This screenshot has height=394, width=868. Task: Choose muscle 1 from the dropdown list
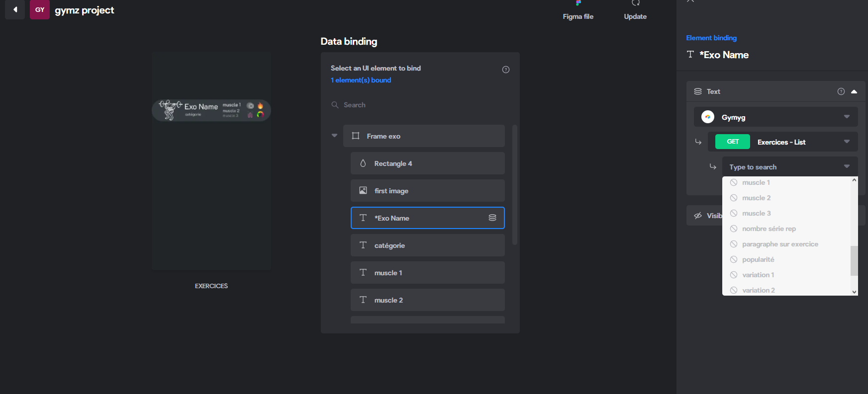[786, 182]
